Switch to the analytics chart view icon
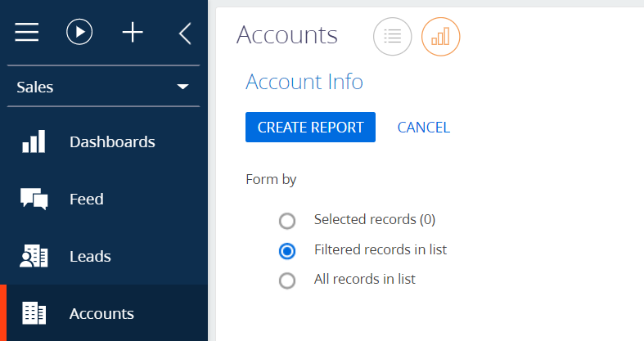644x341 pixels. tap(441, 37)
